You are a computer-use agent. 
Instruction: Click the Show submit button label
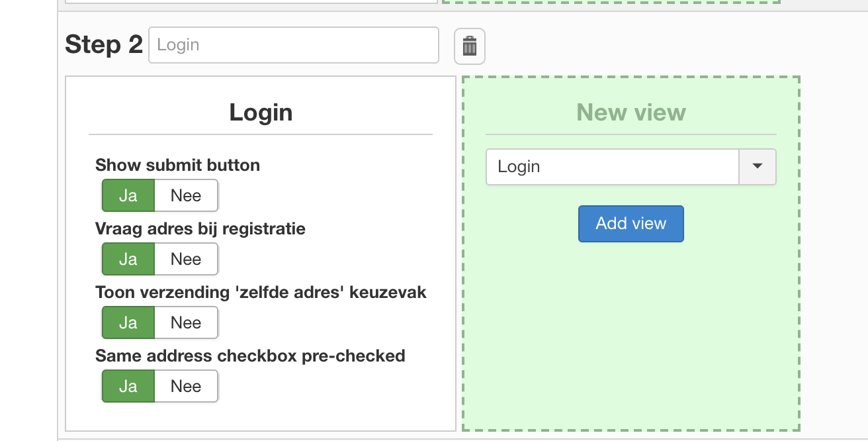(177, 165)
